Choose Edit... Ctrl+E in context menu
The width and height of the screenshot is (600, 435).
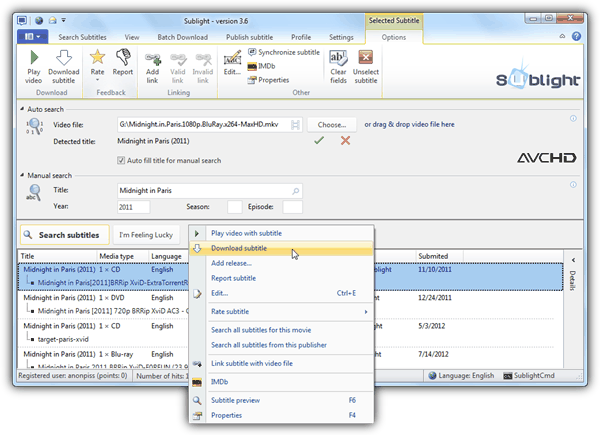282,293
